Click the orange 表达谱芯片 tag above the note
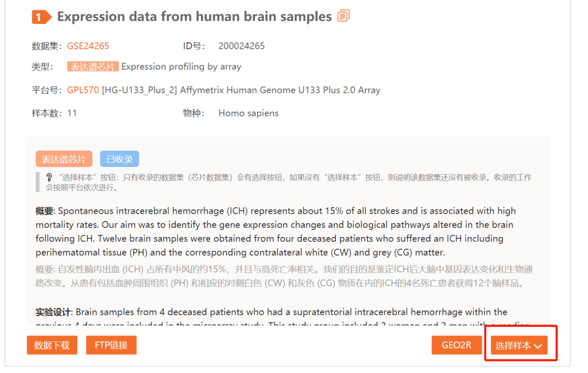The image size is (588, 373). pyautogui.click(x=64, y=159)
